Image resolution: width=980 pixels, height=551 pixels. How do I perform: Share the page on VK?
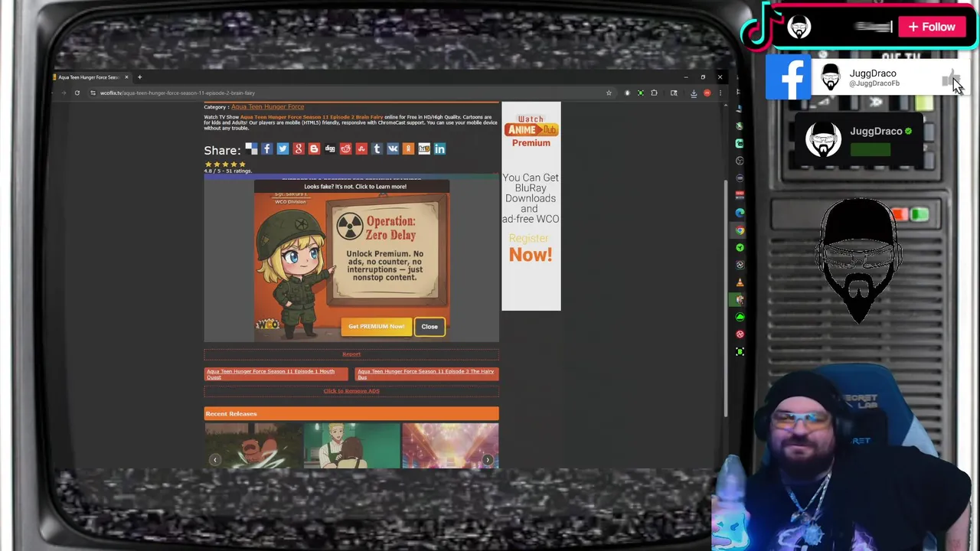[x=393, y=149]
